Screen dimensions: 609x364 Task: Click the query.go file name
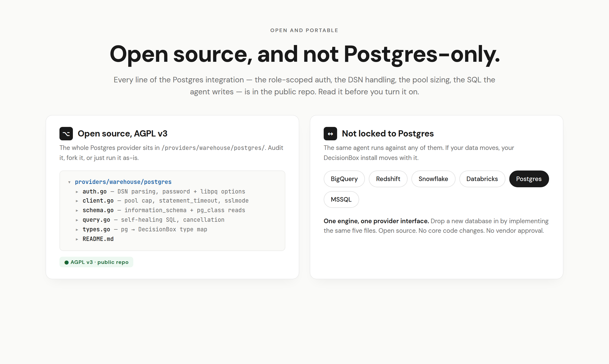tap(96, 220)
